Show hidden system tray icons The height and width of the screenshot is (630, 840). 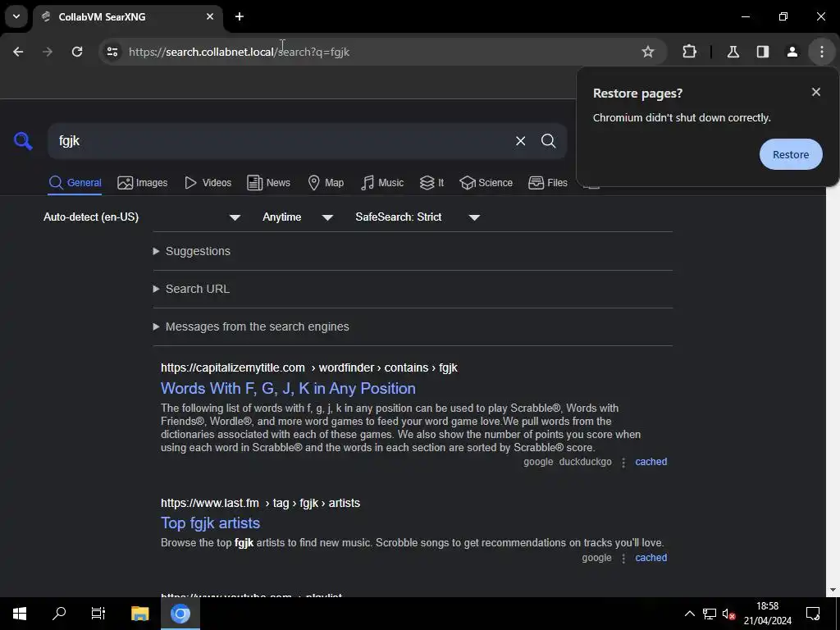pos(689,614)
